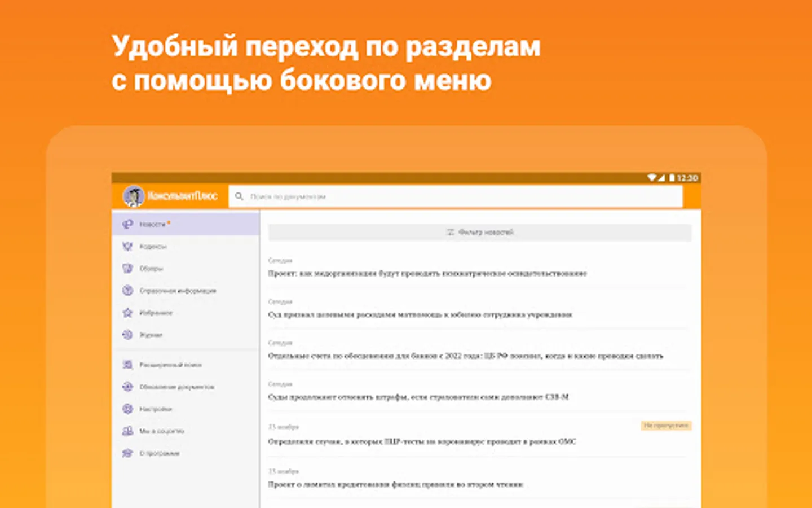The height and width of the screenshot is (508, 812).
Task: Click the battery status icon
Action: pyautogui.click(x=672, y=178)
